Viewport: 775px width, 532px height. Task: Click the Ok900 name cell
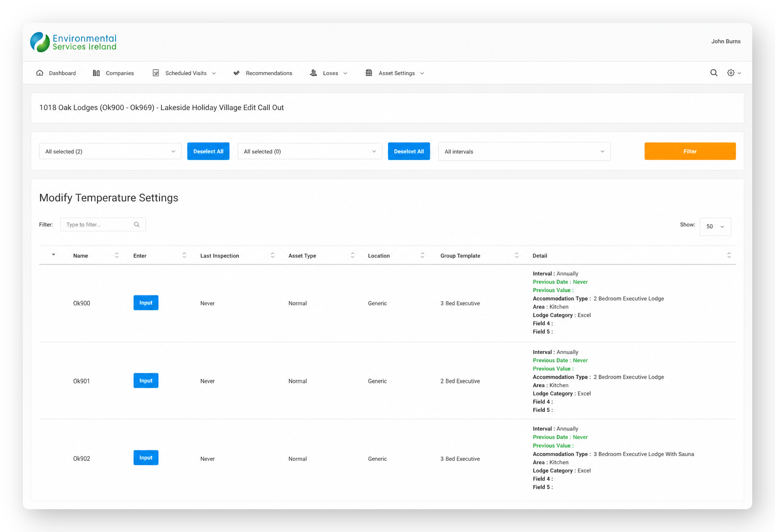click(82, 303)
